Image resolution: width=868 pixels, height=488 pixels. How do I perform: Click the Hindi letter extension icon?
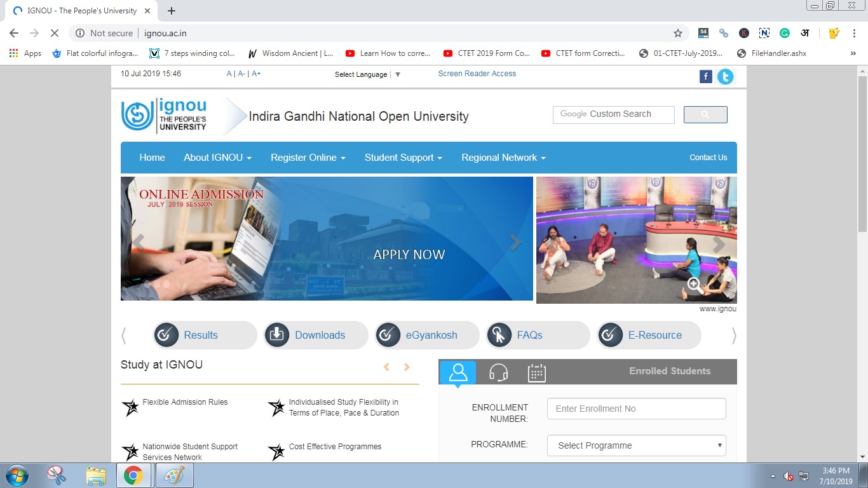click(x=805, y=33)
